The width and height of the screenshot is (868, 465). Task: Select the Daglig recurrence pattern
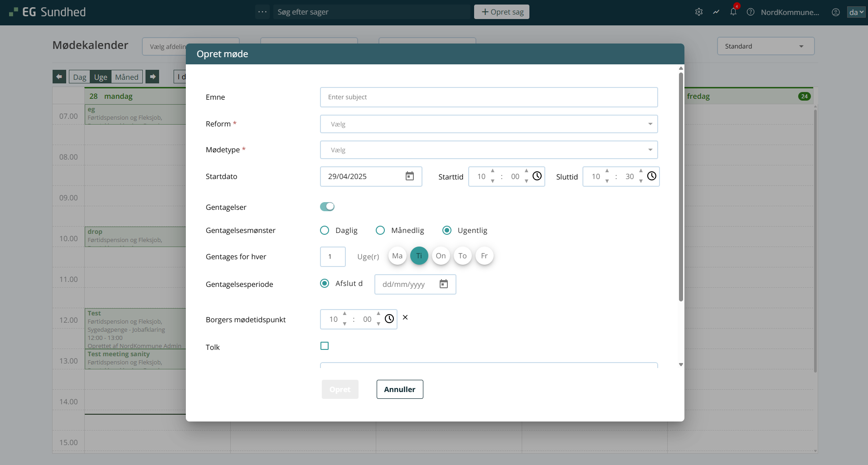click(325, 230)
